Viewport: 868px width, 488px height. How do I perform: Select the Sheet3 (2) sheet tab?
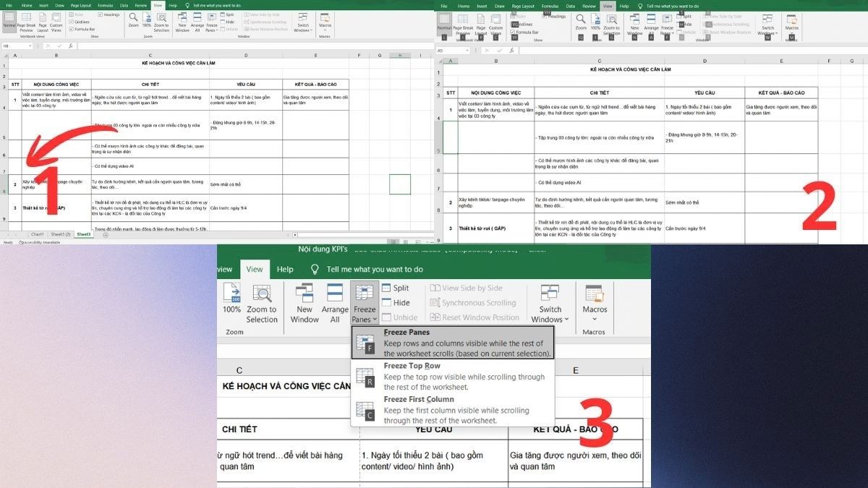pos(60,234)
